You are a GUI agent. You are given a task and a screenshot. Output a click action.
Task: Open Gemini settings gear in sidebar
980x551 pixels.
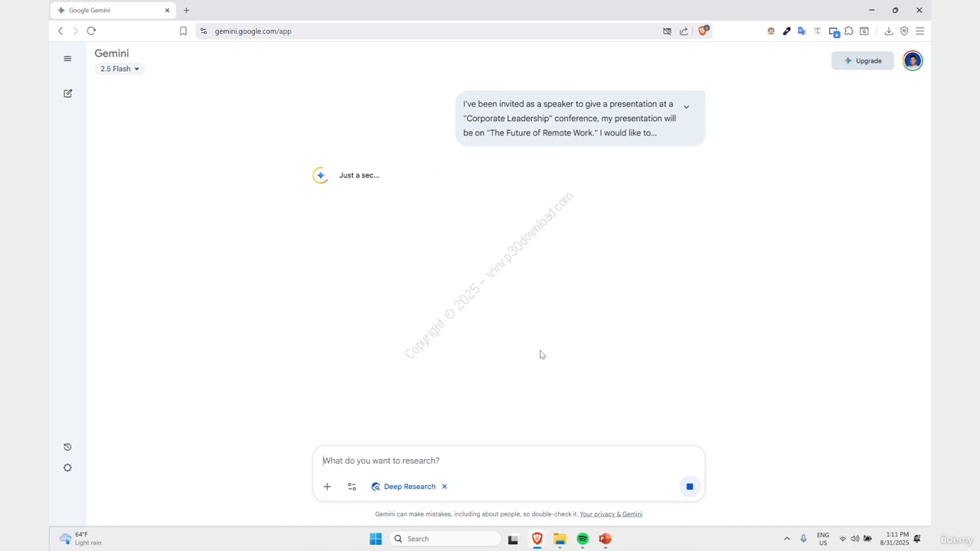tap(67, 468)
